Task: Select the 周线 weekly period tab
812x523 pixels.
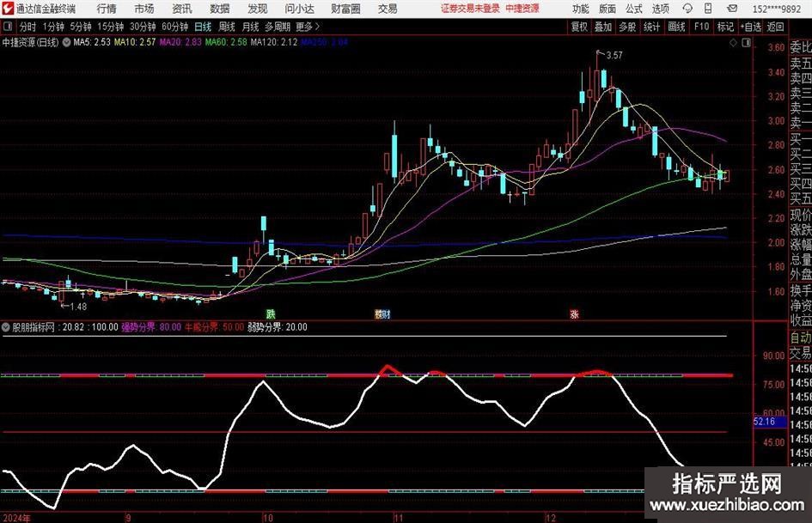Action: click(226, 27)
